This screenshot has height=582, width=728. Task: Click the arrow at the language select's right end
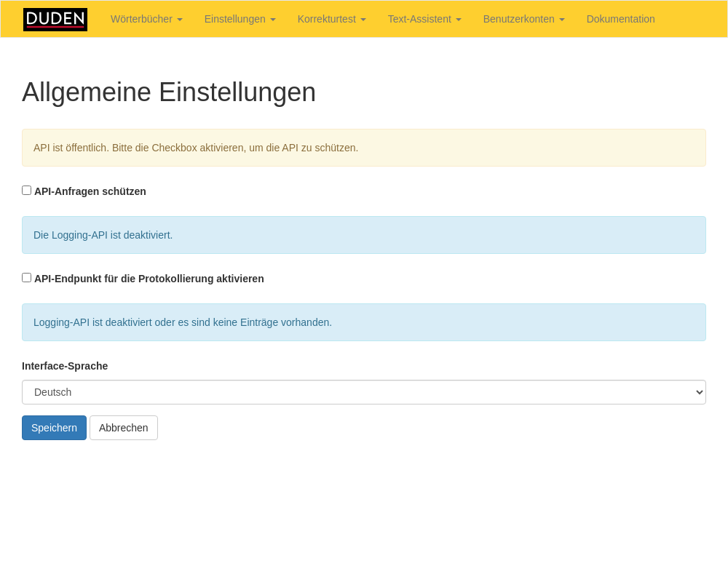click(x=700, y=392)
